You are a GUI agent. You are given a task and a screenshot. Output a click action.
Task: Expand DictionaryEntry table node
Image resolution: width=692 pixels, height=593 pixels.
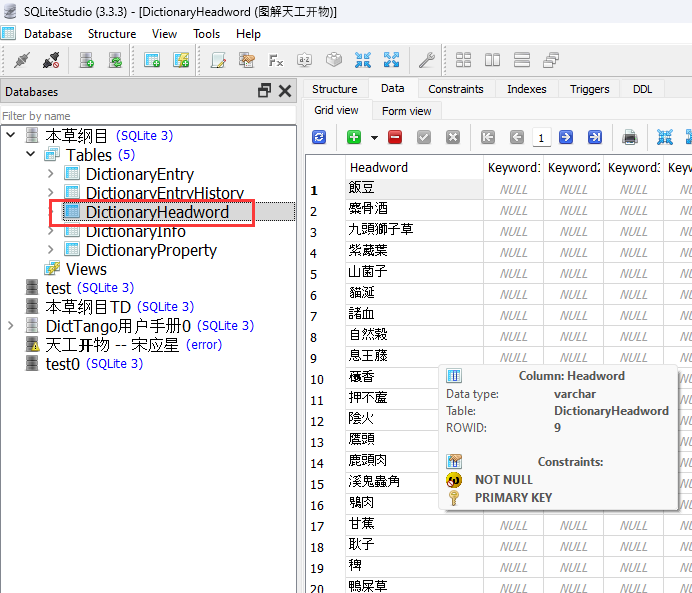50,173
